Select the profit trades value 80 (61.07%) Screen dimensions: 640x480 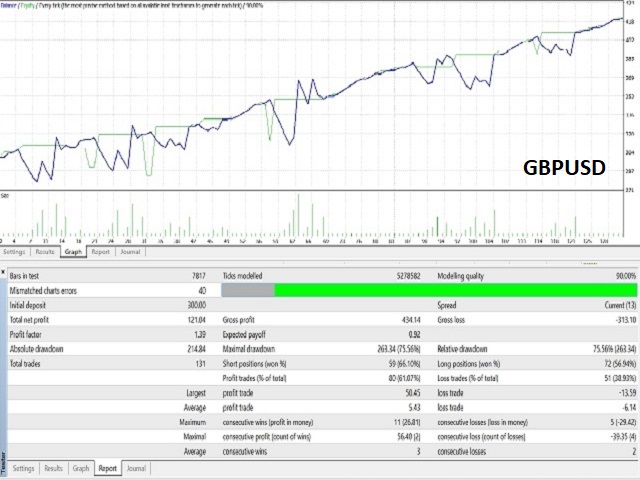click(404, 378)
